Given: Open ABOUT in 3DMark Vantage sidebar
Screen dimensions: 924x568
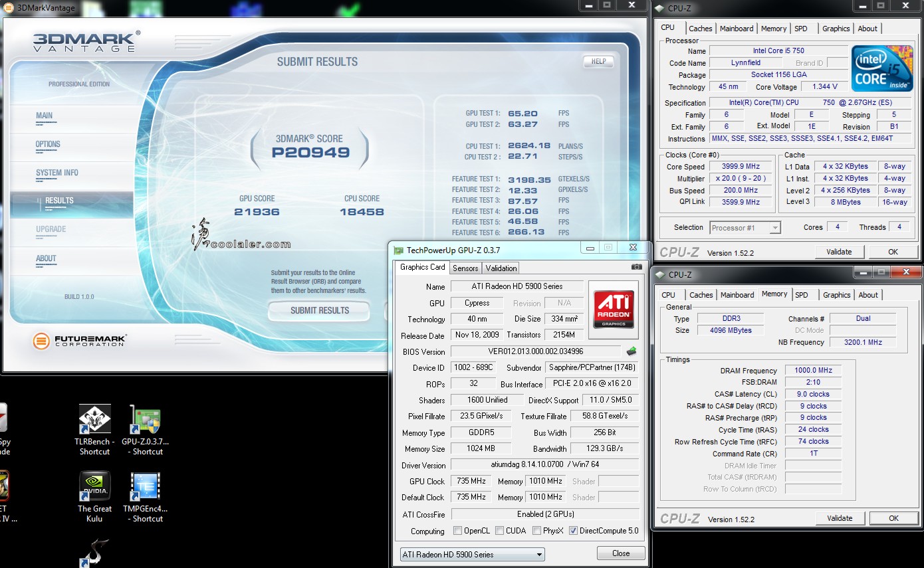Looking at the screenshot, I should pyautogui.click(x=47, y=258).
